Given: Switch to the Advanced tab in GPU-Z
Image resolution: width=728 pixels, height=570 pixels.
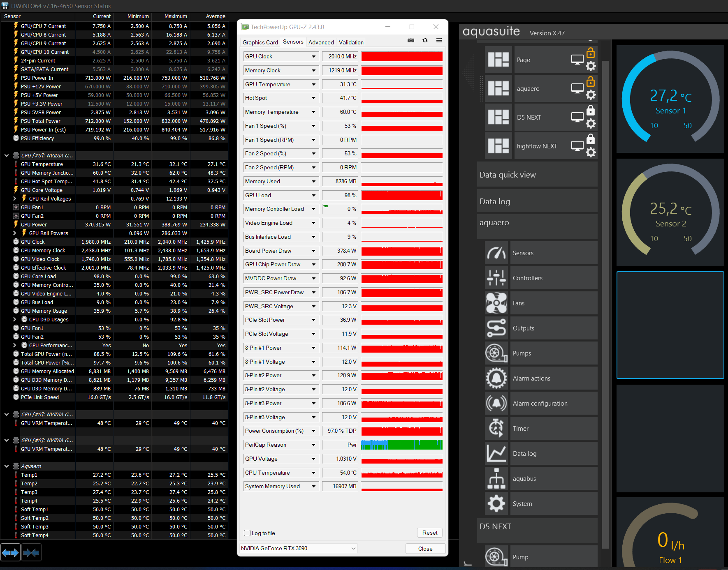Looking at the screenshot, I should (x=321, y=42).
